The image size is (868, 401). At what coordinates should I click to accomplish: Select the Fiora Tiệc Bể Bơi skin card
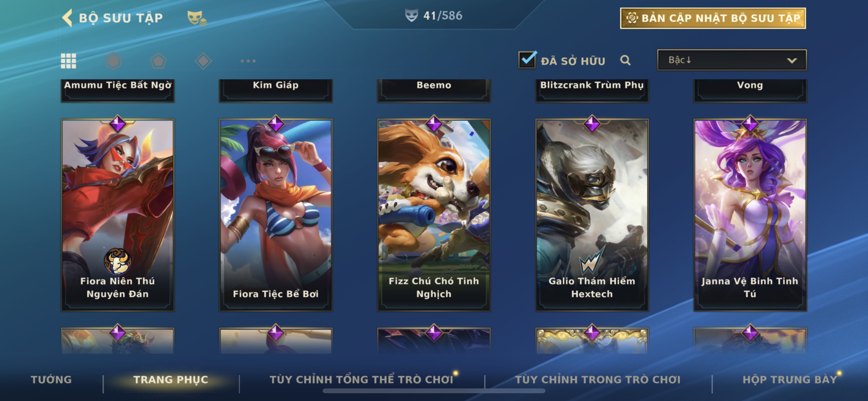point(276,215)
